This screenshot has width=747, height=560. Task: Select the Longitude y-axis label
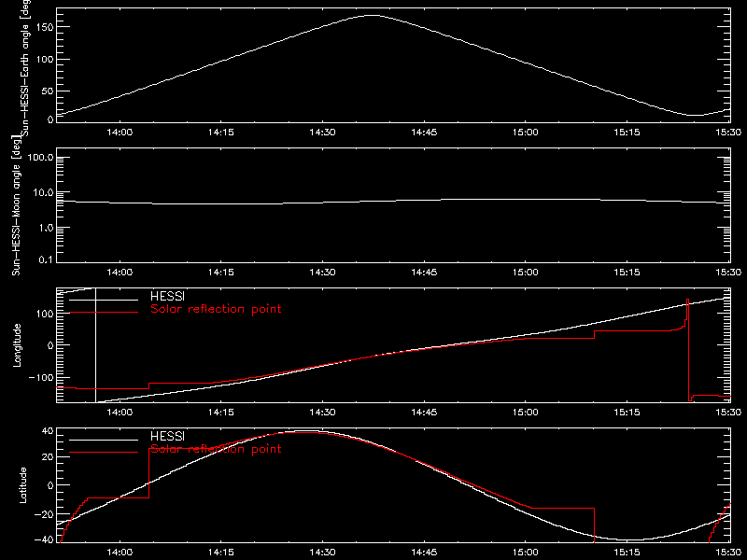coord(17,345)
